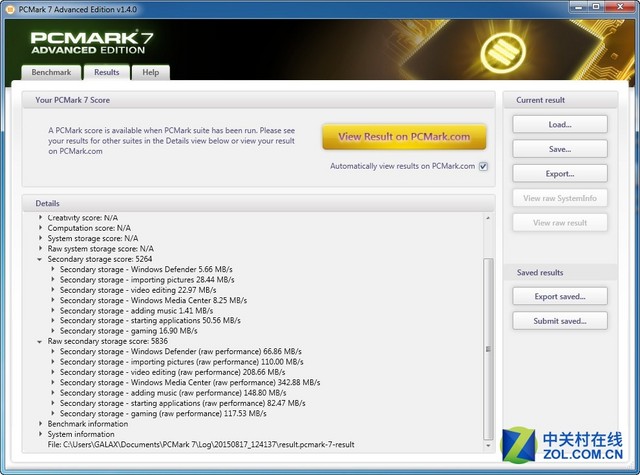Expand the Computation score row

pos(40,228)
